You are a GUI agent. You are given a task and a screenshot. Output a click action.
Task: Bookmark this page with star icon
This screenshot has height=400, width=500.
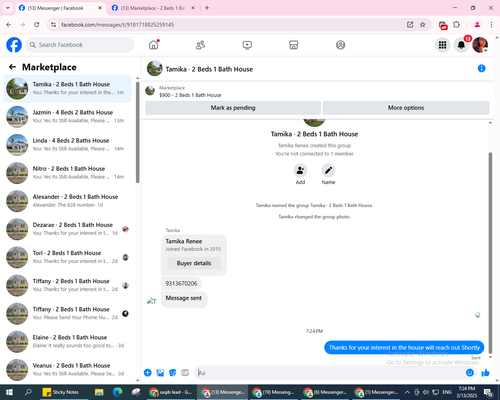point(423,25)
